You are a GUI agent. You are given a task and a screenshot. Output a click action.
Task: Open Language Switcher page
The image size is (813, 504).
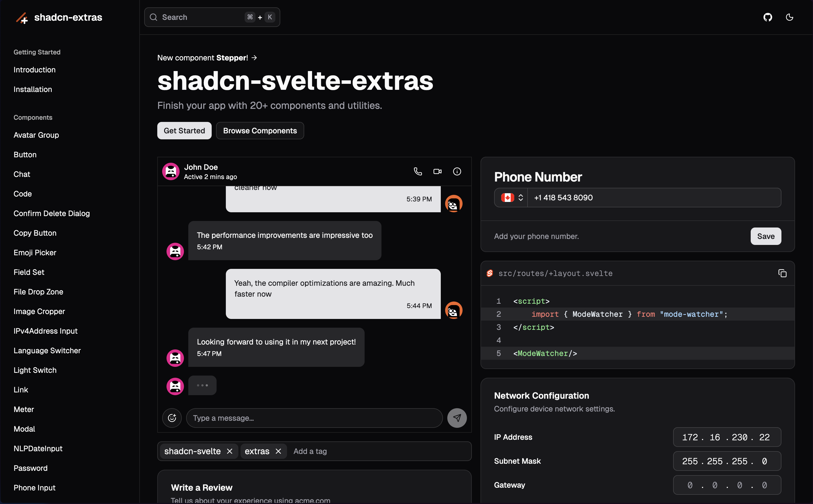pyautogui.click(x=47, y=351)
